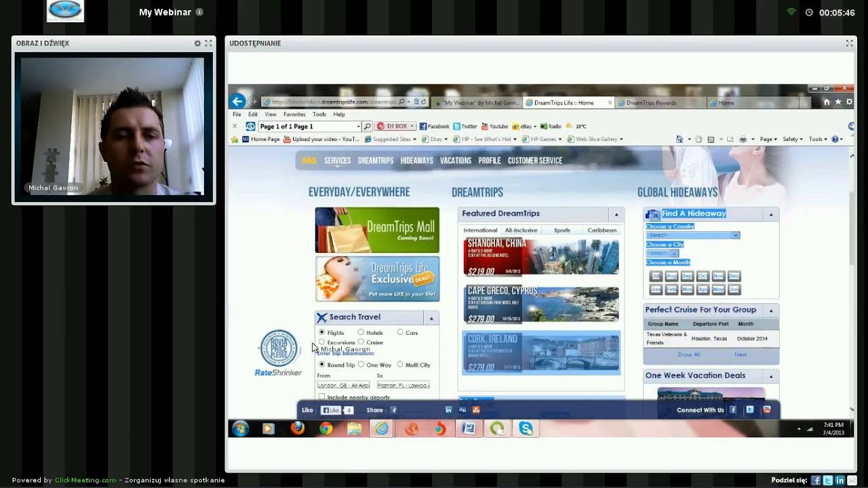This screenshot has height=488, width=868.
Task: Open Word from the taskbar
Action: 469,428
